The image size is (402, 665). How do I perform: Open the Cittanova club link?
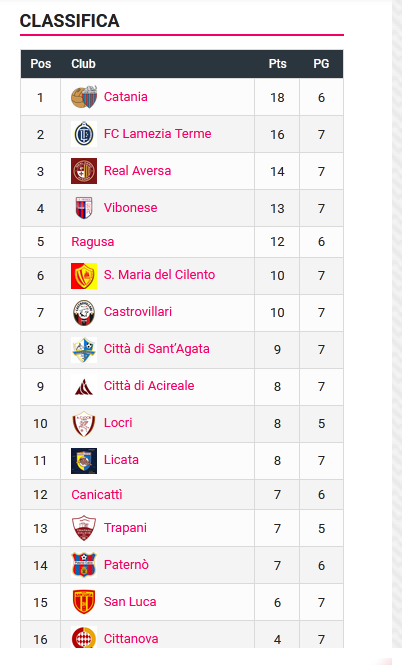coord(131,639)
